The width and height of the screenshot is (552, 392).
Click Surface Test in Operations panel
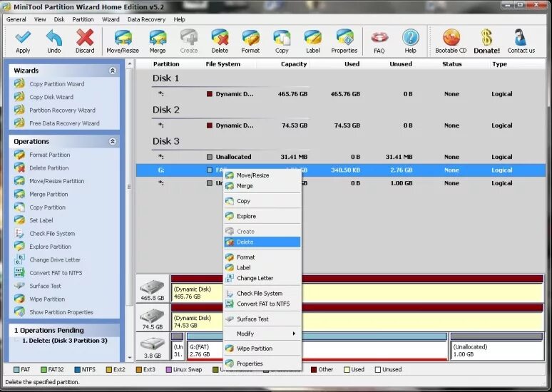pyautogui.click(x=45, y=286)
